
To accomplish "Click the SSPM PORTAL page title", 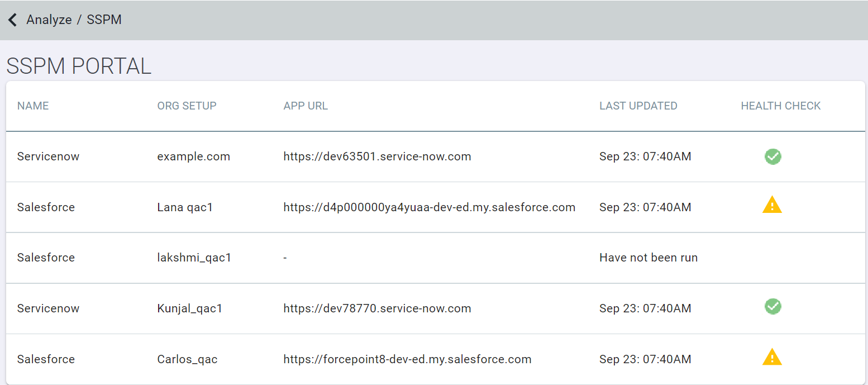I will [x=79, y=66].
